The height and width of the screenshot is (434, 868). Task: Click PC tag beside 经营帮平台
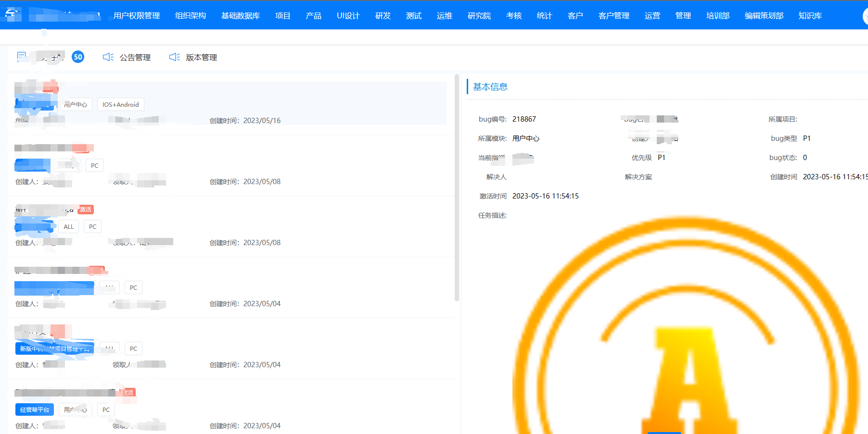click(106, 409)
